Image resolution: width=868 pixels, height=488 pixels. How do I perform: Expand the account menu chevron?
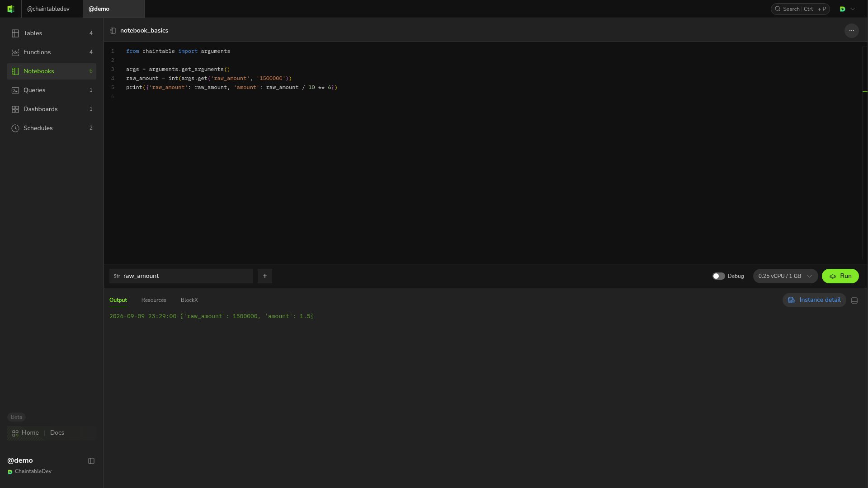tap(853, 9)
